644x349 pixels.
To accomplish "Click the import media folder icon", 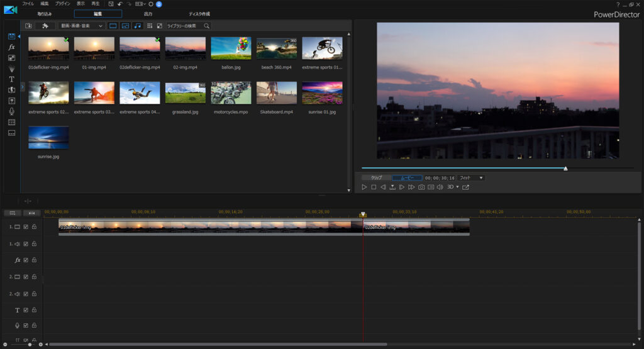I will tap(29, 26).
